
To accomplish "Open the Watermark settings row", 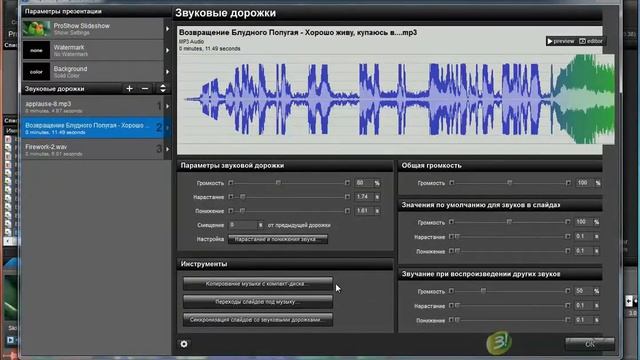I will point(93,50).
